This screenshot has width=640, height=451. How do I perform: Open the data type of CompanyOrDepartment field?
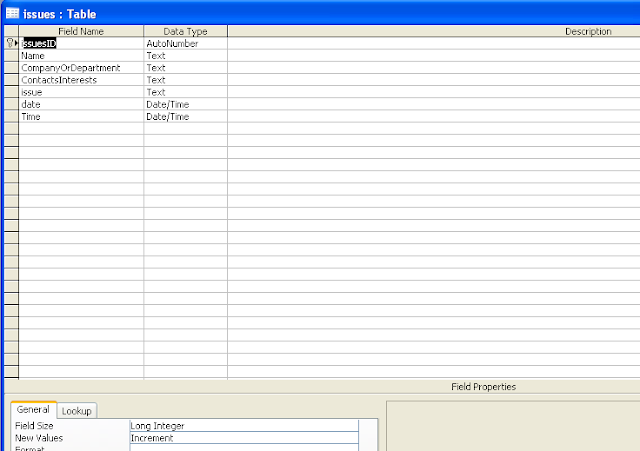(x=186, y=68)
